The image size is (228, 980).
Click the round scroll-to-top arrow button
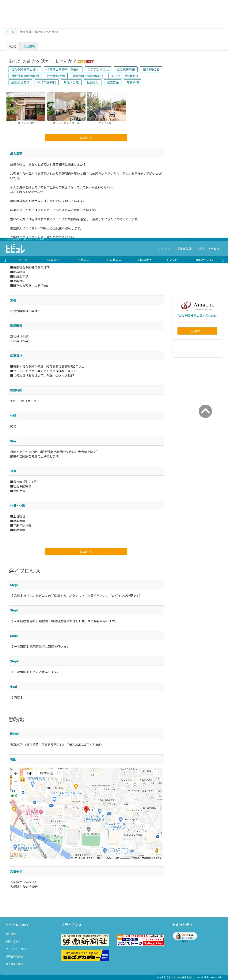205,411
